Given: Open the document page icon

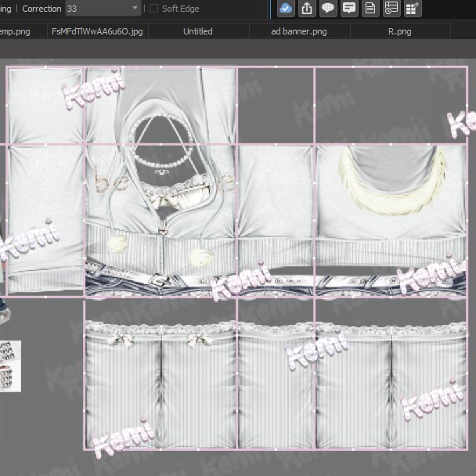Looking at the screenshot, I should pyautogui.click(x=370, y=8).
